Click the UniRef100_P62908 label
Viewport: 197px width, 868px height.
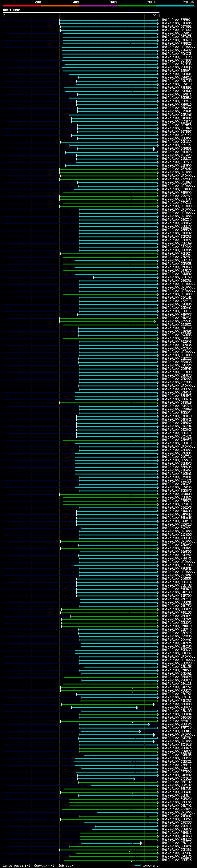tap(176, 342)
